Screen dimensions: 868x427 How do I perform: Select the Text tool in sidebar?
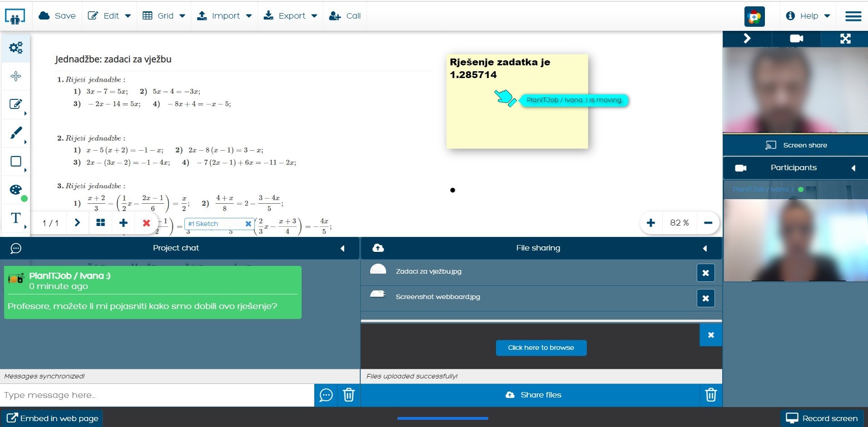(16, 218)
